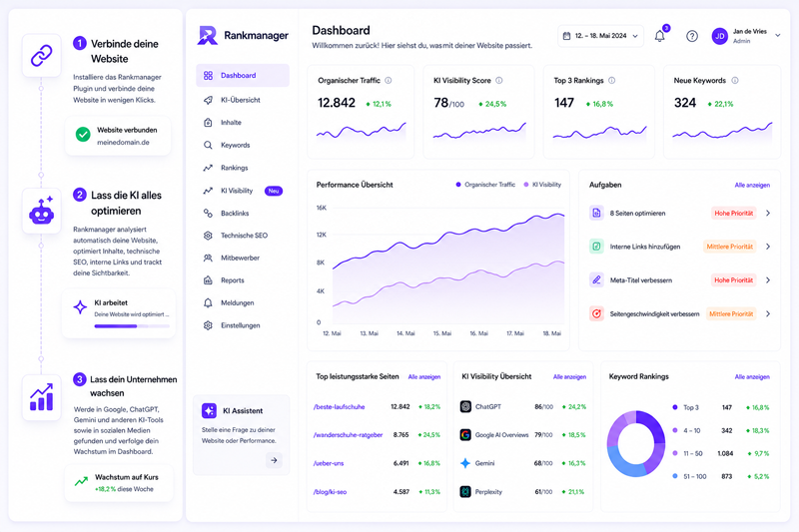Click the Top 3 color dot in Keyword Rankings
799x532 pixels.
(x=675, y=407)
